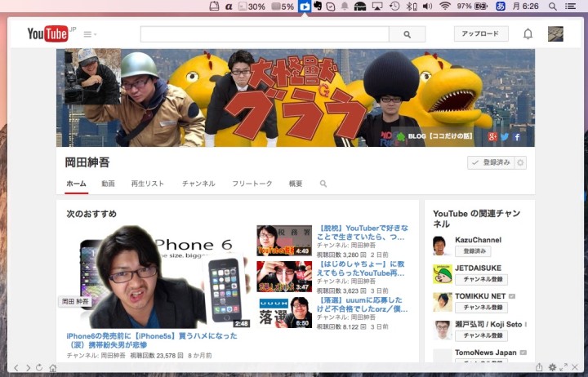This screenshot has height=377, width=588.
Task: Open the settings gear in bottom bar
Action: [552, 368]
